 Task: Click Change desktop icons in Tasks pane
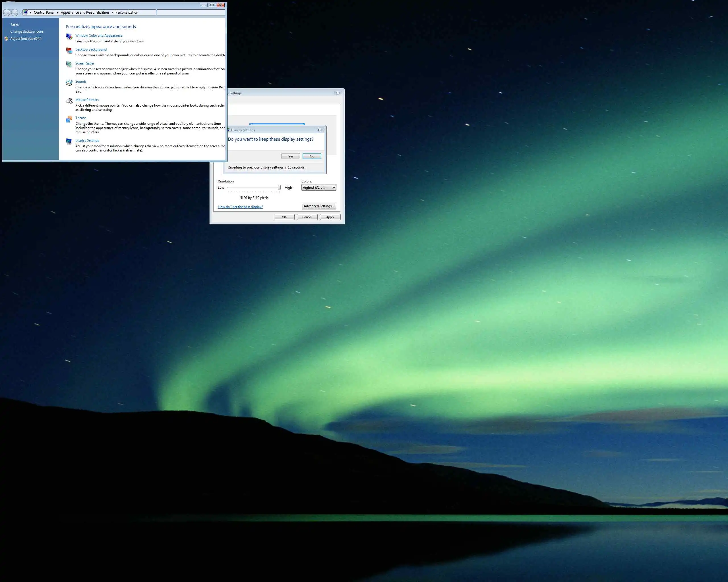click(x=27, y=32)
